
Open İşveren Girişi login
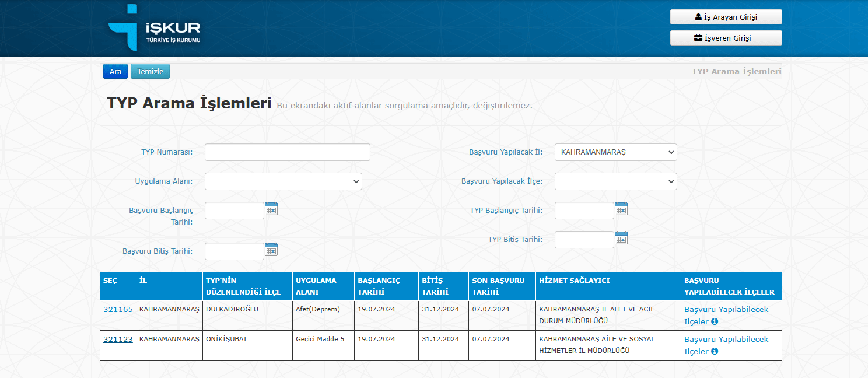(726, 38)
